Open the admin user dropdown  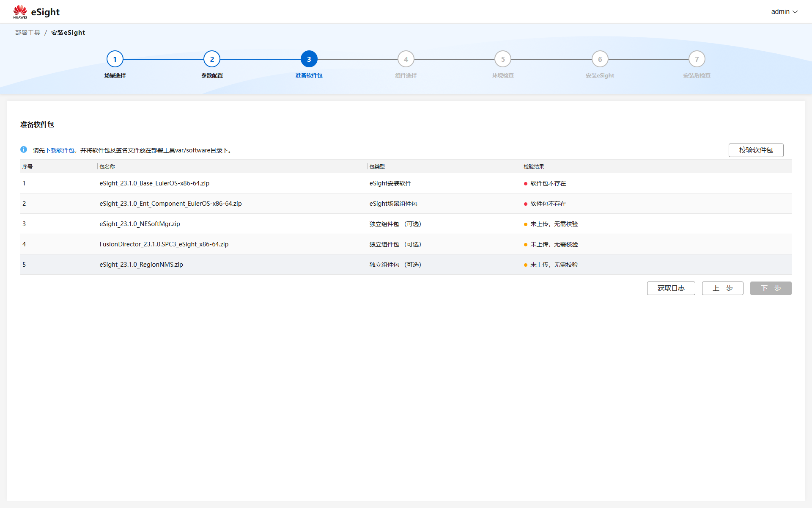click(x=784, y=12)
